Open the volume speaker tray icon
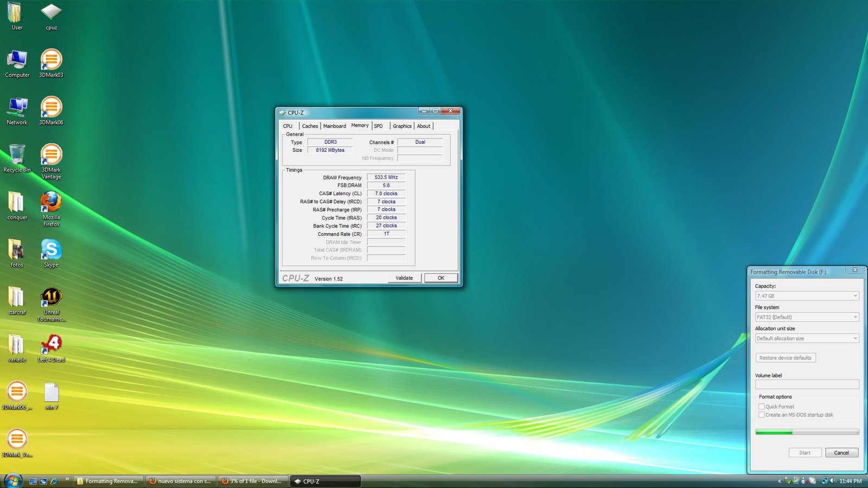The height and width of the screenshot is (488, 868). pyautogui.click(x=833, y=481)
